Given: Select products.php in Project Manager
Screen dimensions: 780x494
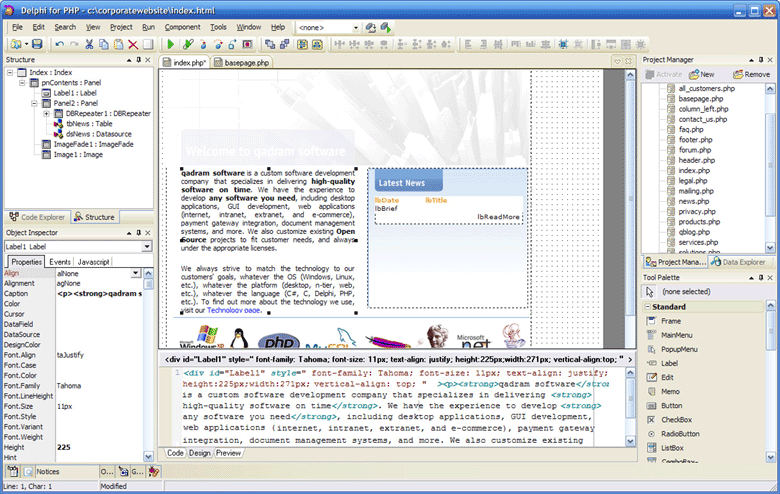Looking at the screenshot, I should point(699,222).
